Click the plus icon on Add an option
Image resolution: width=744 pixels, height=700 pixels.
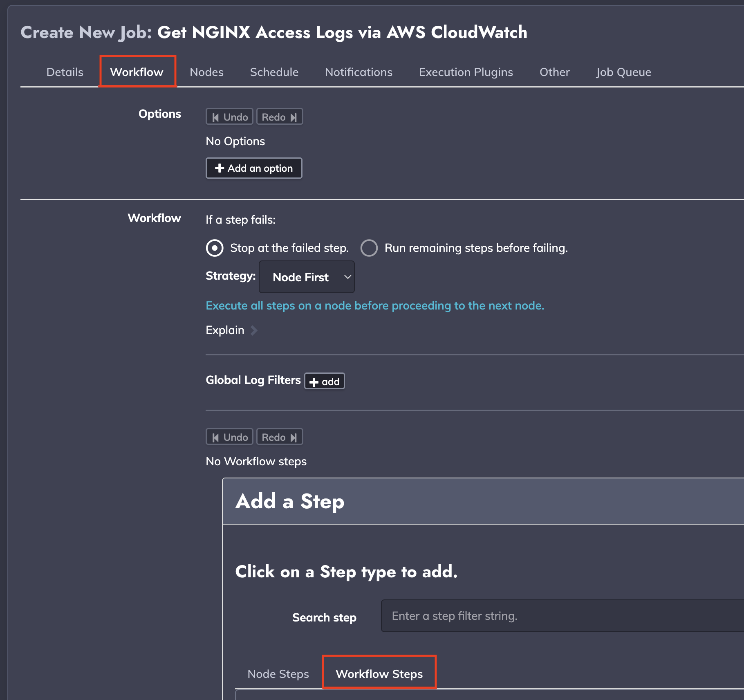(220, 168)
